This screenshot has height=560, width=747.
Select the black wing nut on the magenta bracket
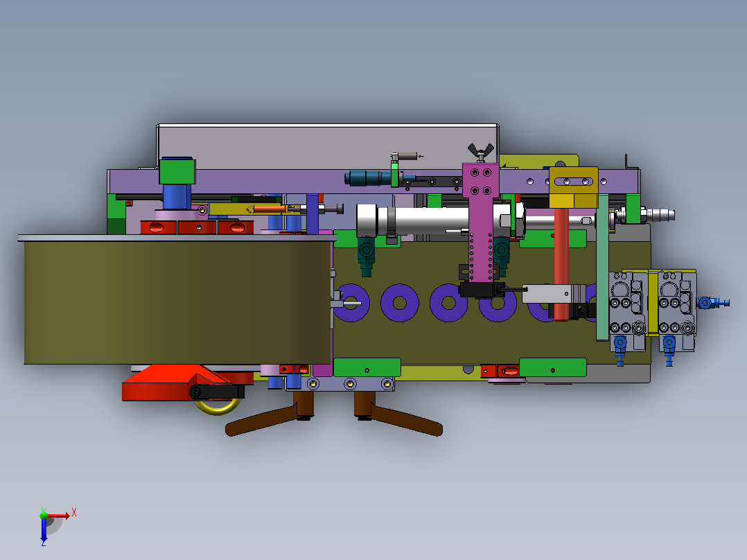tap(481, 152)
